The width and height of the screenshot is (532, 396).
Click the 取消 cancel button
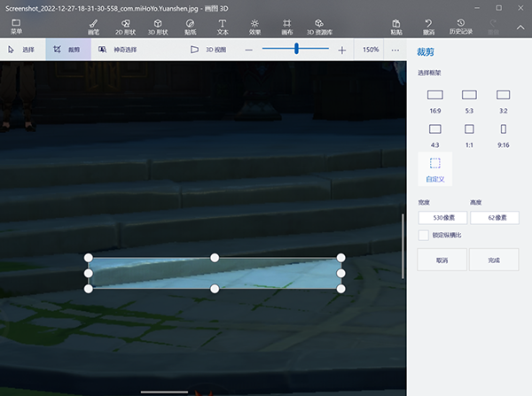pos(442,260)
